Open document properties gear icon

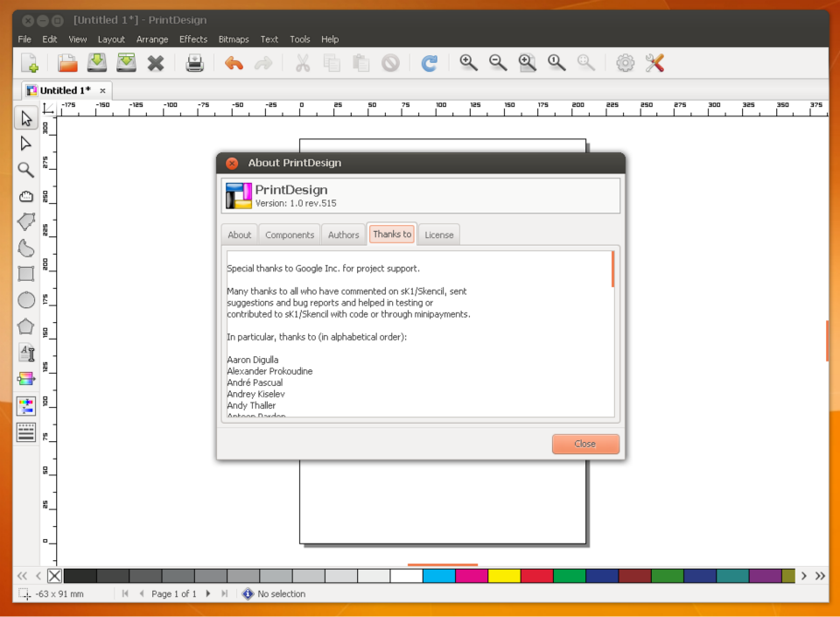click(625, 63)
